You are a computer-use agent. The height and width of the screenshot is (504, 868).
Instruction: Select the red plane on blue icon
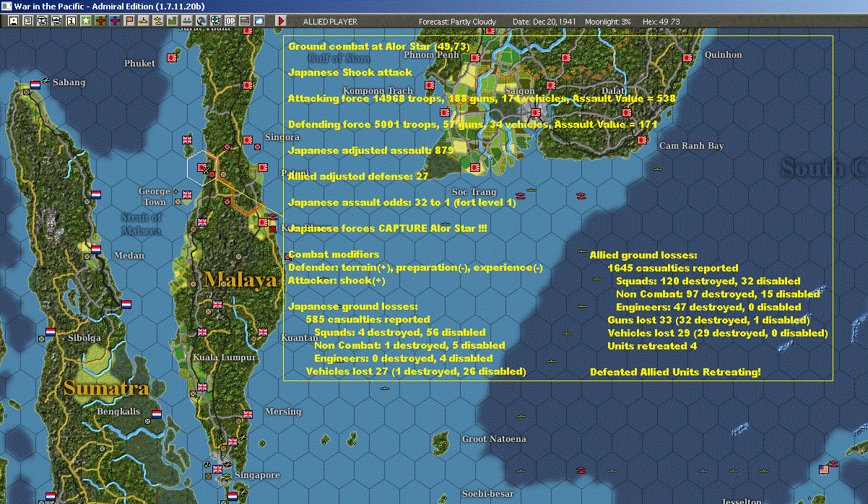[x=115, y=21]
